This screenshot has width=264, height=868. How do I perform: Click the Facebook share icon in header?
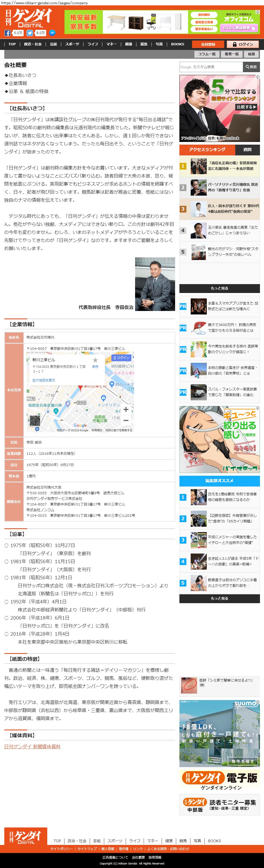[8, 33]
